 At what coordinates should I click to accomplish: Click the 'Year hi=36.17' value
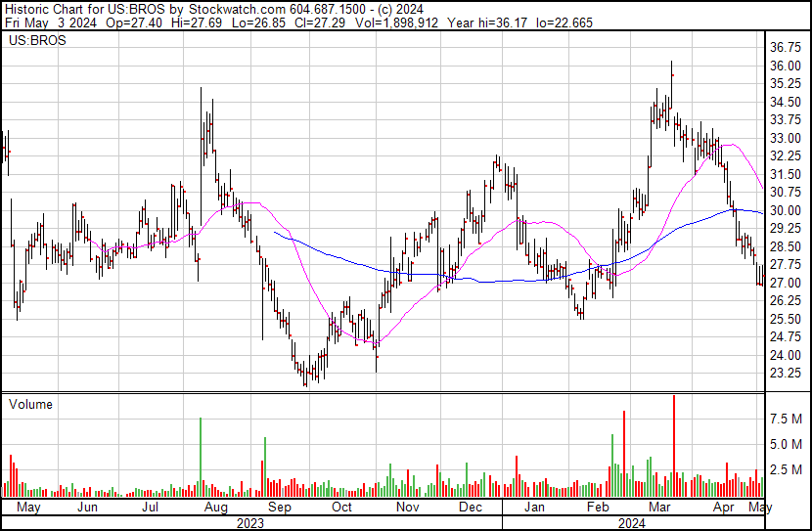[x=488, y=22]
